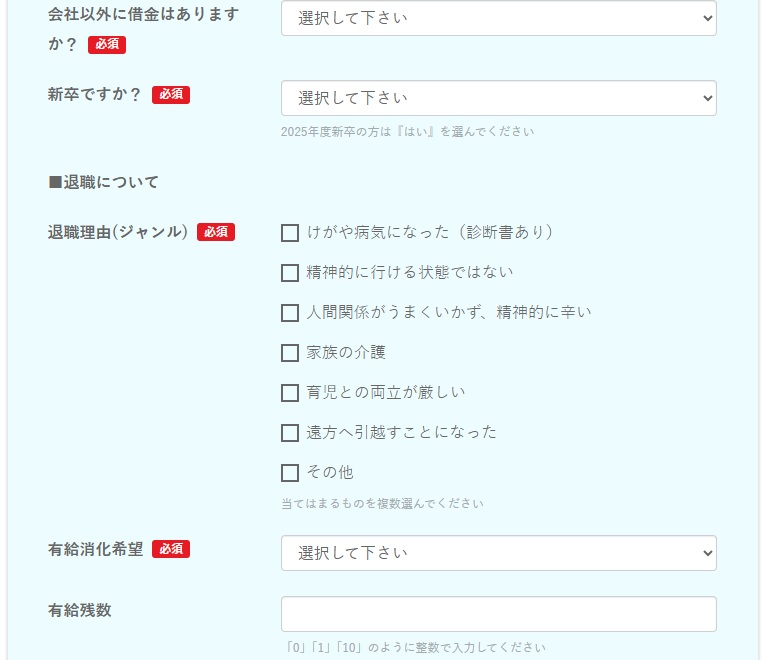
Task: Click the 必須 badge next to 退職理由(ジャンル)
Action: (x=216, y=232)
